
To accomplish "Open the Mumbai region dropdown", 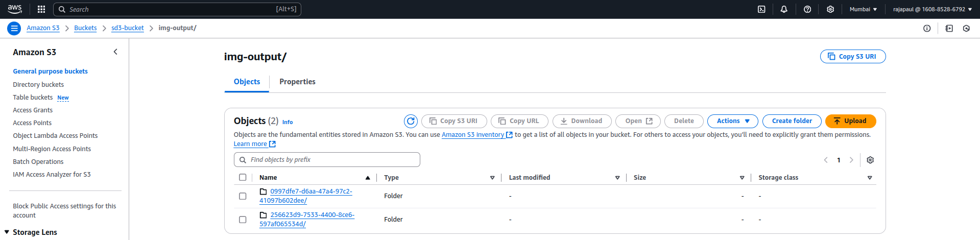I will 863,9.
